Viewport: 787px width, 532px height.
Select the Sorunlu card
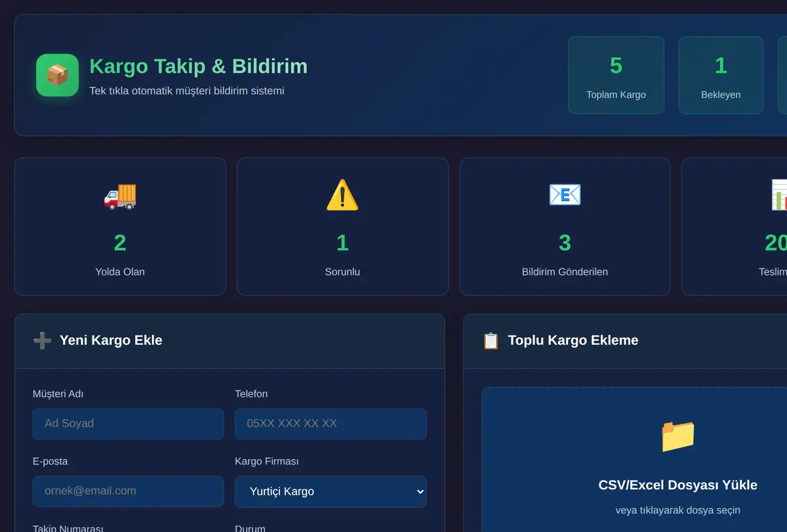pos(342,226)
